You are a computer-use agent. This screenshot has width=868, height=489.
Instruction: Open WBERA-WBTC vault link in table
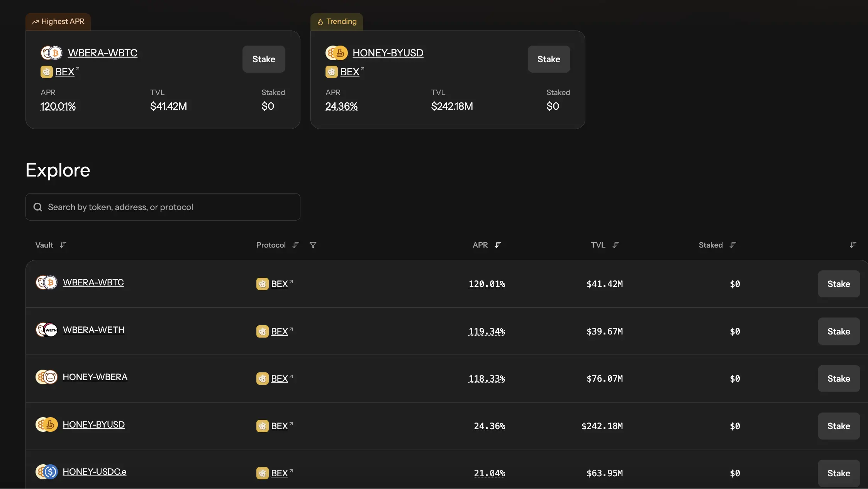click(93, 282)
